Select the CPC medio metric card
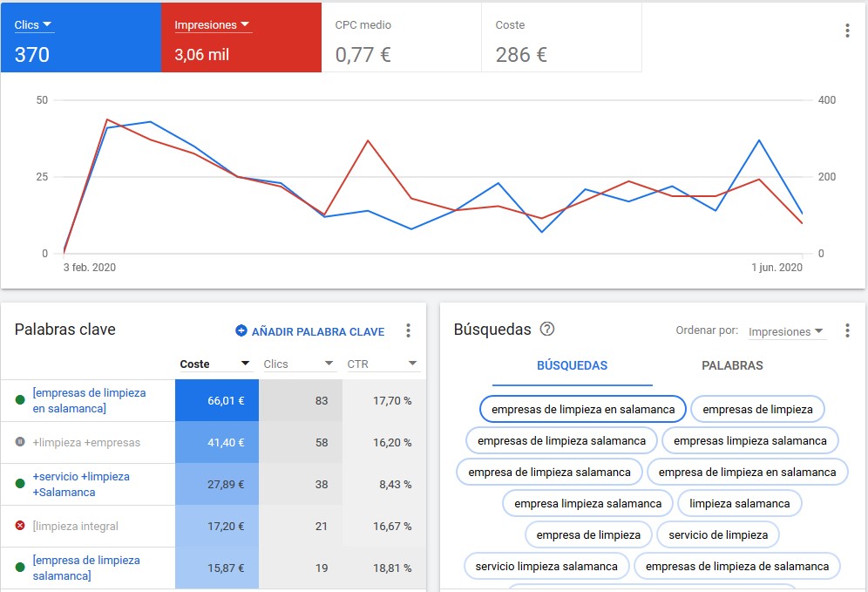The height and width of the screenshot is (592, 868). 402,37
